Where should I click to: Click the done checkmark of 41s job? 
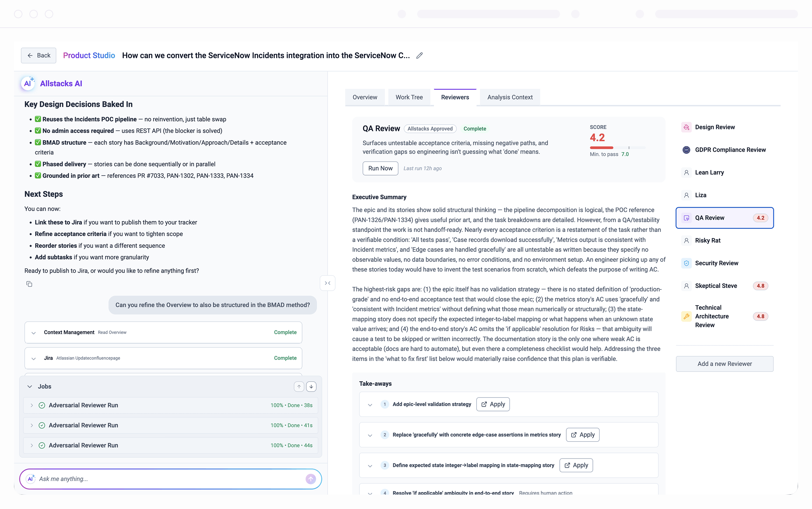(x=42, y=425)
